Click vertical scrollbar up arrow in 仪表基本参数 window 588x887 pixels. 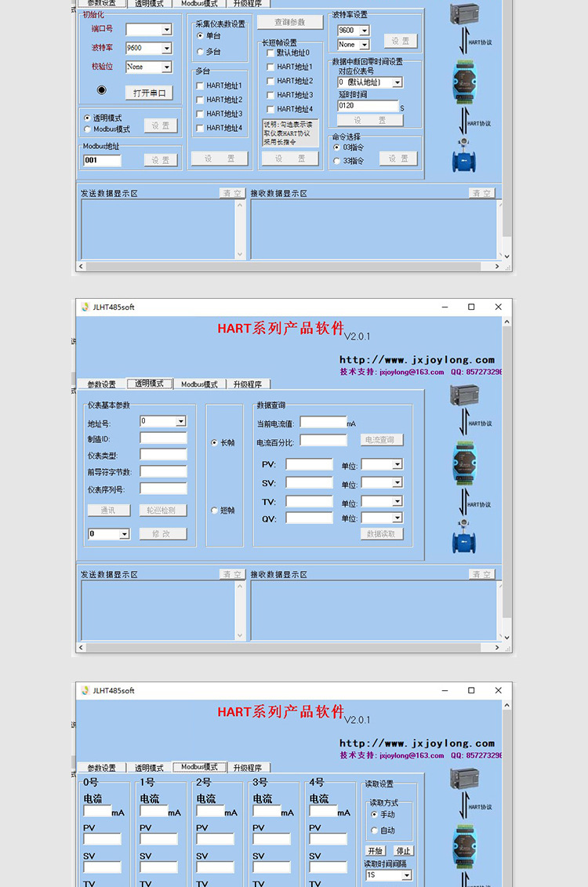pos(506,322)
